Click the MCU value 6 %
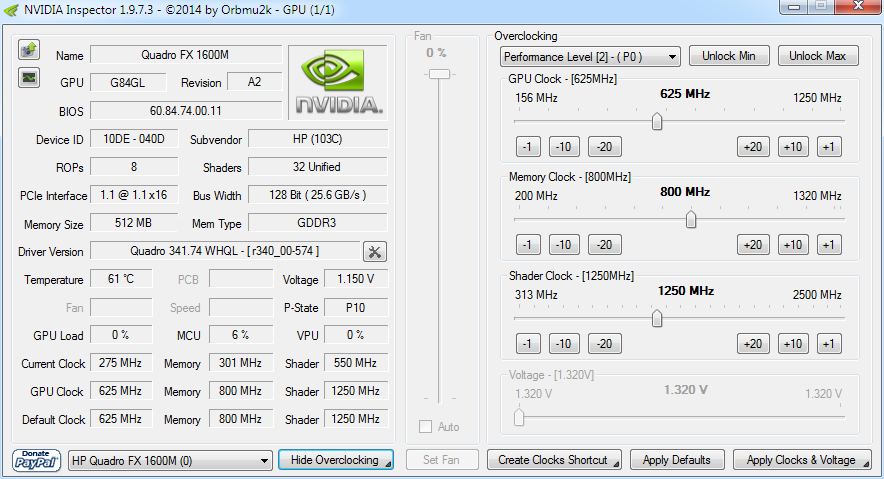The height and width of the screenshot is (479, 884). pyautogui.click(x=241, y=335)
